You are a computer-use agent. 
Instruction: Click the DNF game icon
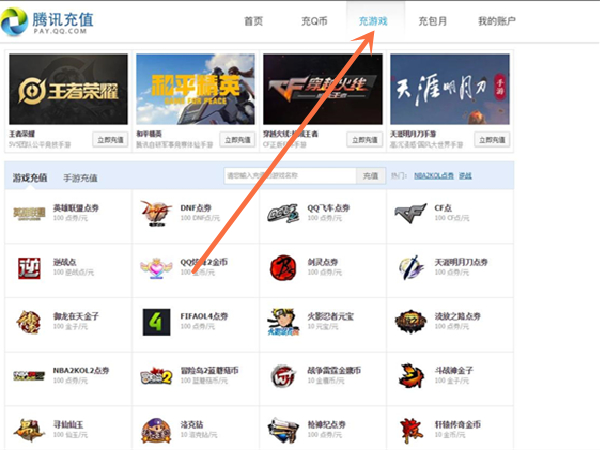(156, 213)
